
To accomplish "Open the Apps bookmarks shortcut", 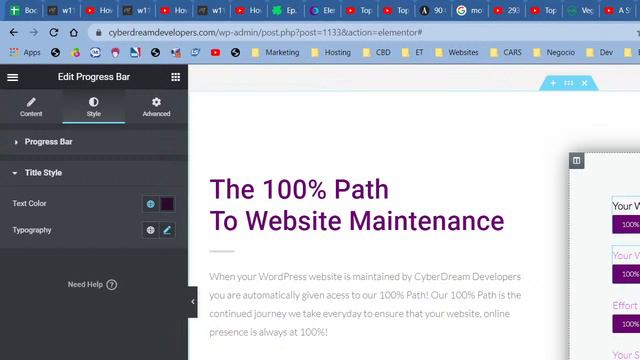I will (25, 52).
